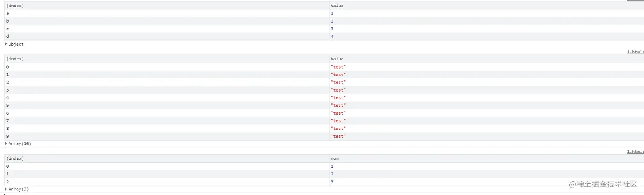Open the 1.html source link above the test table

point(635,52)
